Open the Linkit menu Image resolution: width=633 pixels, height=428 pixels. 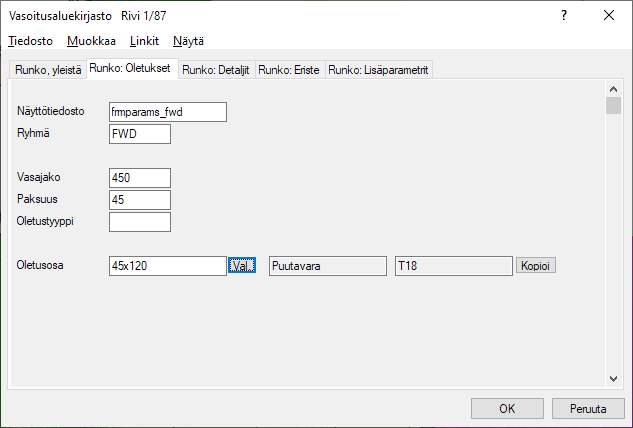pos(144,41)
